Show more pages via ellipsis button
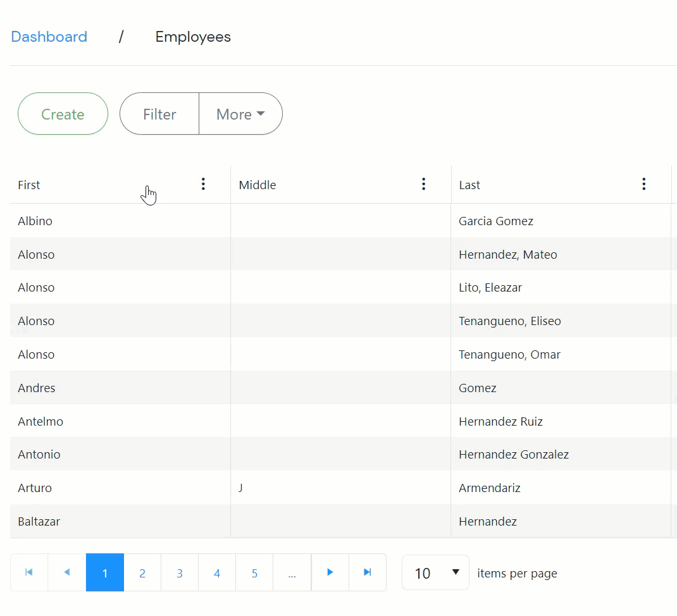677x616 pixels. pos(292,573)
